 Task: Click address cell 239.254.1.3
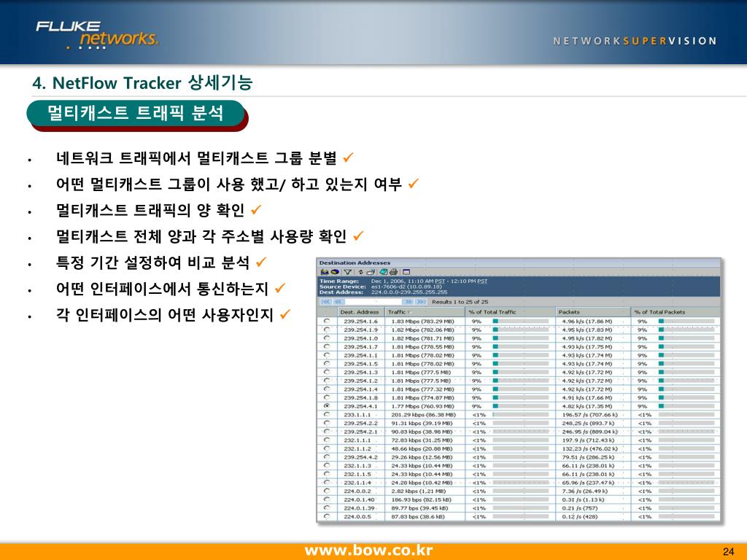coord(360,373)
